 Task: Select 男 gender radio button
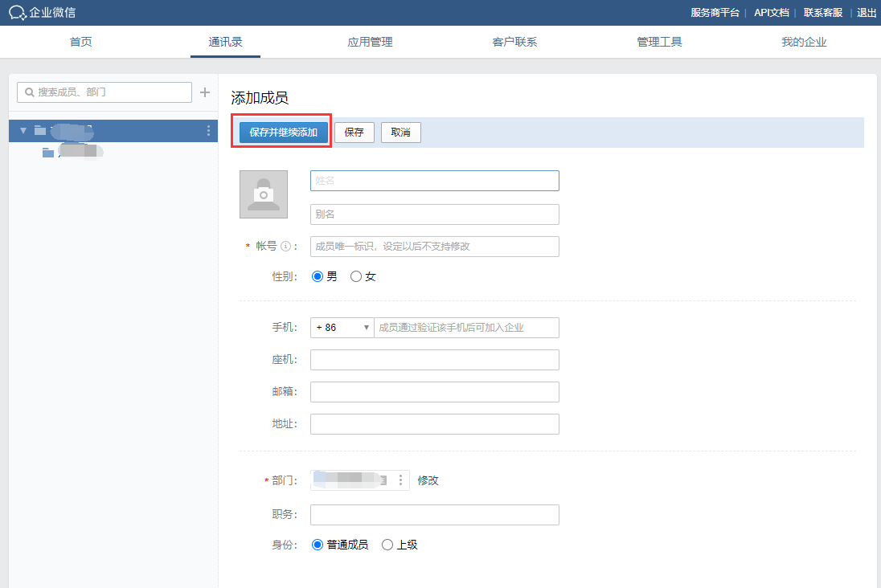tap(317, 276)
